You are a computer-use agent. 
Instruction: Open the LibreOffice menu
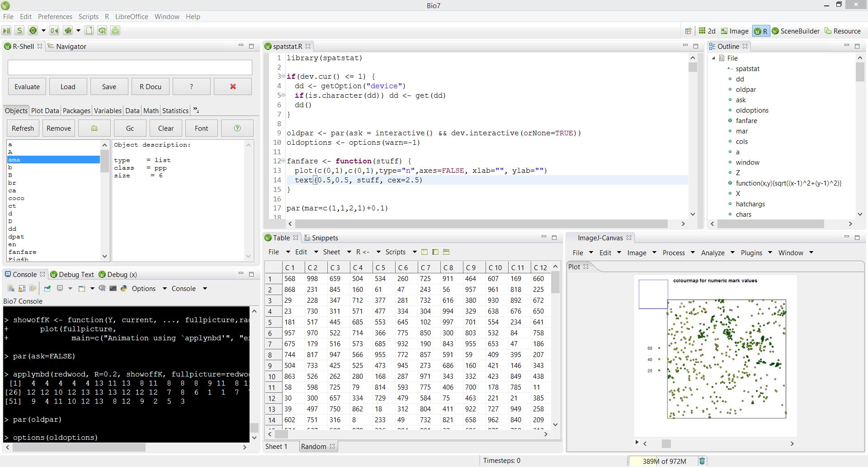click(131, 16)
